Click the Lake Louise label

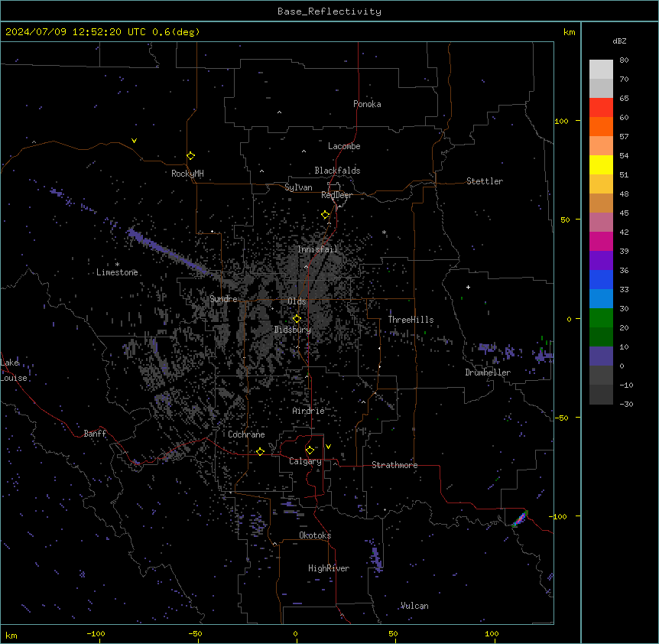pos(14,370)
